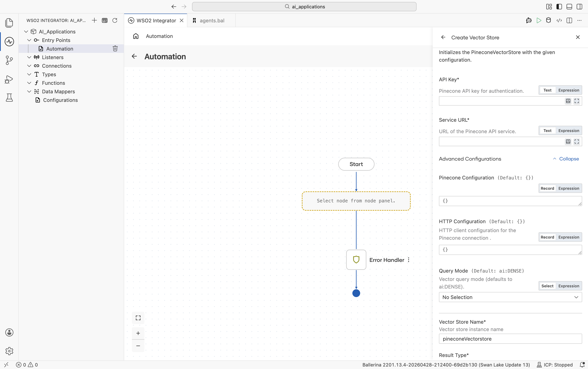Open helper pane for Service URL field

click(568, 142)
